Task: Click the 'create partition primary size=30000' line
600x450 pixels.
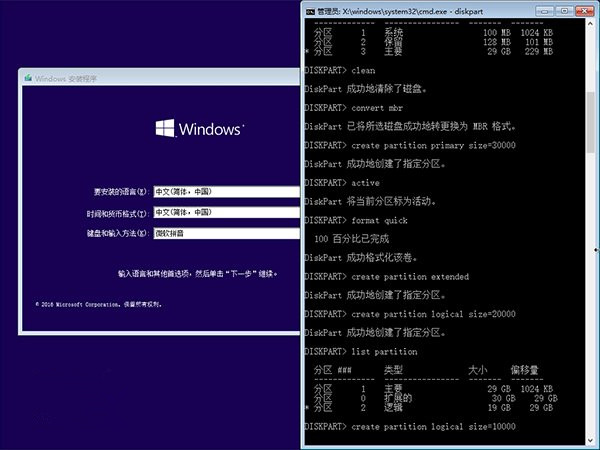Action: pyautogui.click(x=410, y=145)
